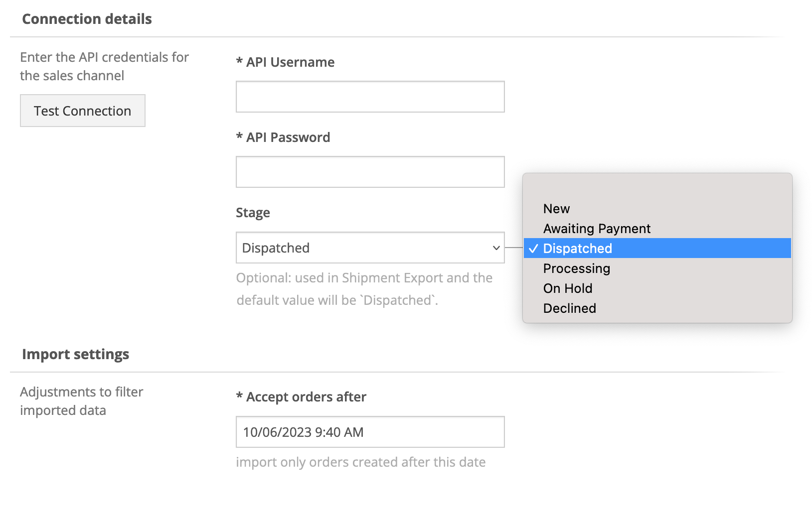Click the Import settings heading
The height and width of the screenshot is (520, 812).
click(75, 354)
